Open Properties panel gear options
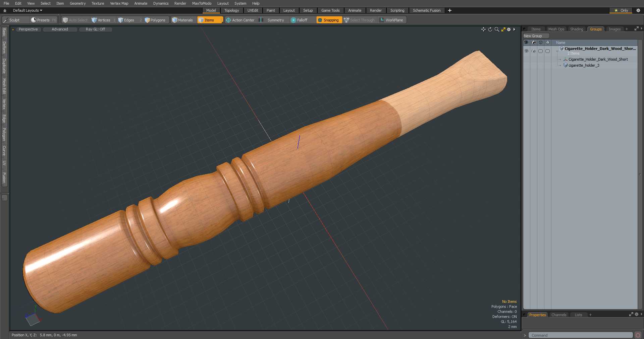This screenshot has height=339, width=644. click(x=637, y=315)
